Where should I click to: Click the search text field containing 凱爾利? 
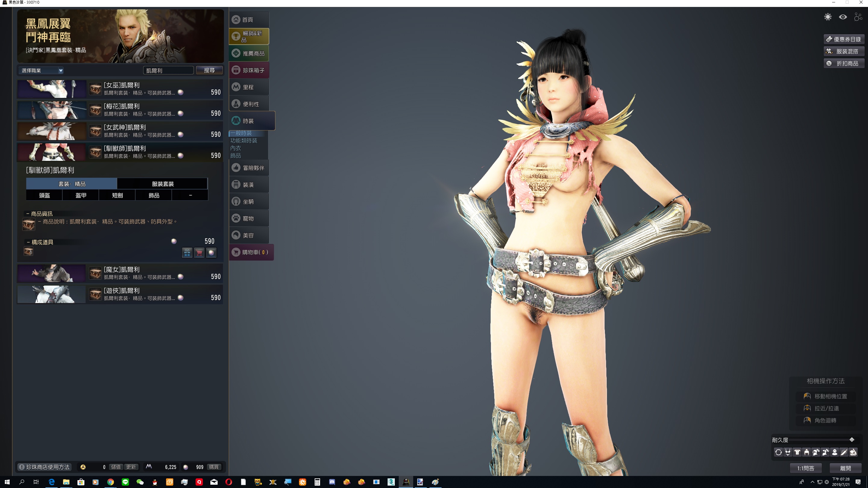[168, 70]
